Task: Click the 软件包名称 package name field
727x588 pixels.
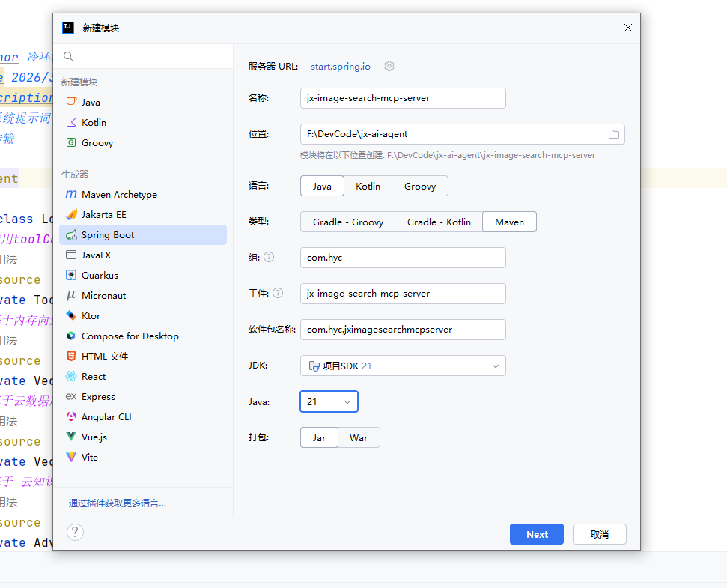Action: point(403,330)
